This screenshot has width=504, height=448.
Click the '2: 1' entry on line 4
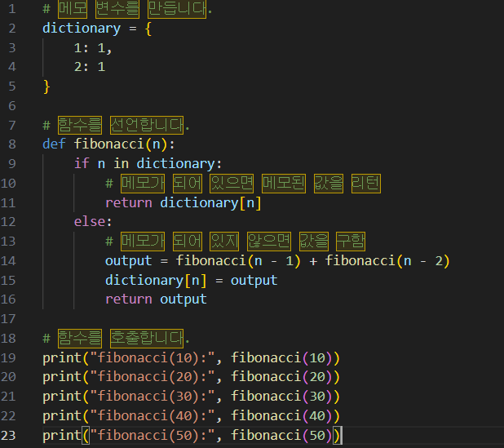pos(90,67)
